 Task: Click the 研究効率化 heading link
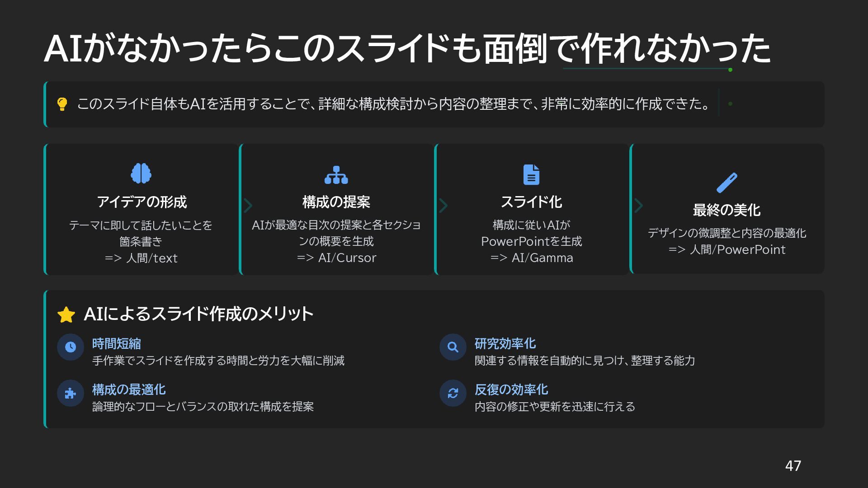click(x=505, y=344)
